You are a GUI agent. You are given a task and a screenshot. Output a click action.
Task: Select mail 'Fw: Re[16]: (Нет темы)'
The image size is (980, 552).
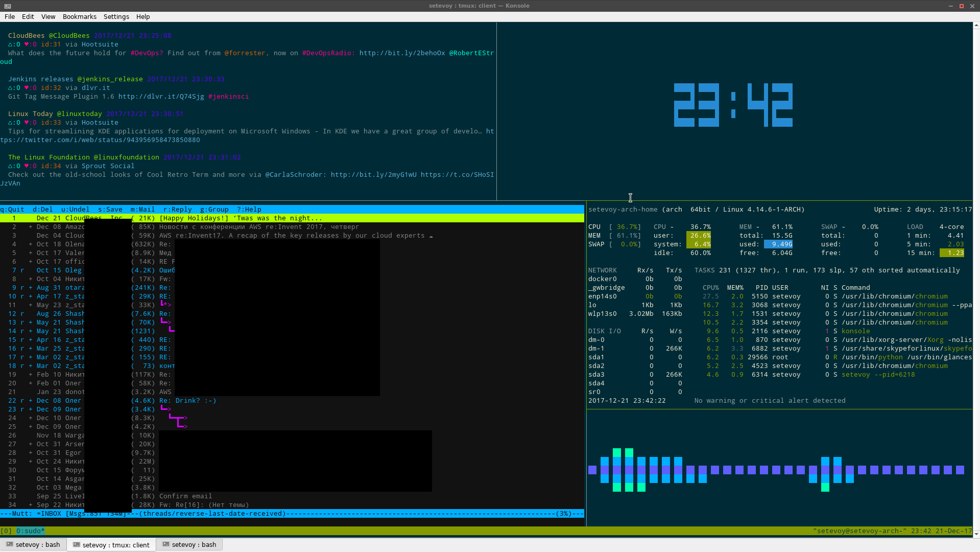[292, 504]
